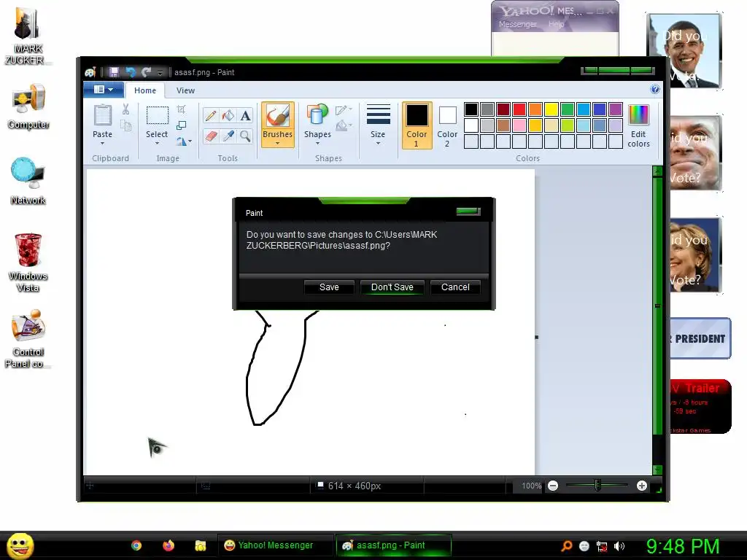
Task: Open the Network desktop icon
Action: click(28, 181)
